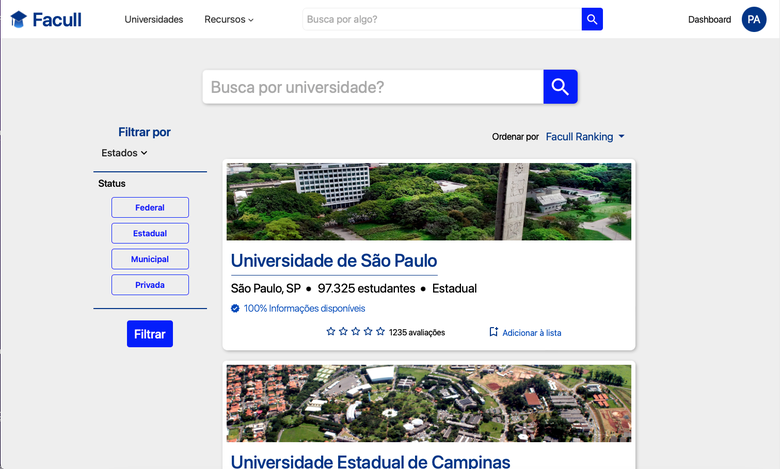Image resolution: width=780 pixels, height=469 pixels.
Task: Click Adicionar à lista for São Paulo
Action: point(532,333)
